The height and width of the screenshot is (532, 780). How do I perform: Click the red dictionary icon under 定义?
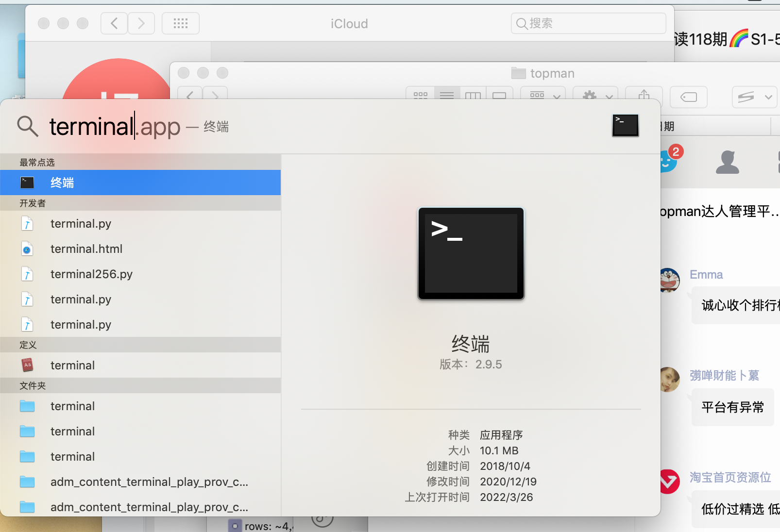27,365
